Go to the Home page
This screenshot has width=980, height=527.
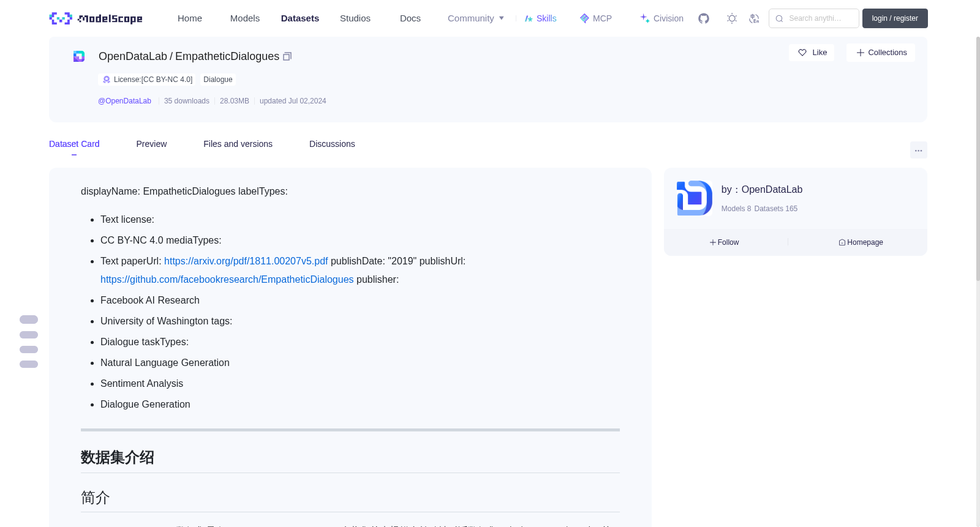pos(190,18)
